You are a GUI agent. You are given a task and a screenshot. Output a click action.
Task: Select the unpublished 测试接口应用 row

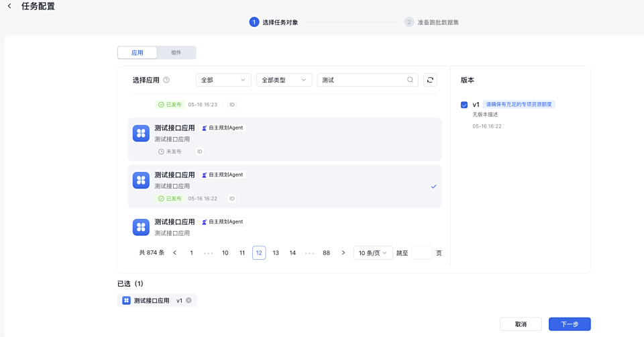point(284,139)
